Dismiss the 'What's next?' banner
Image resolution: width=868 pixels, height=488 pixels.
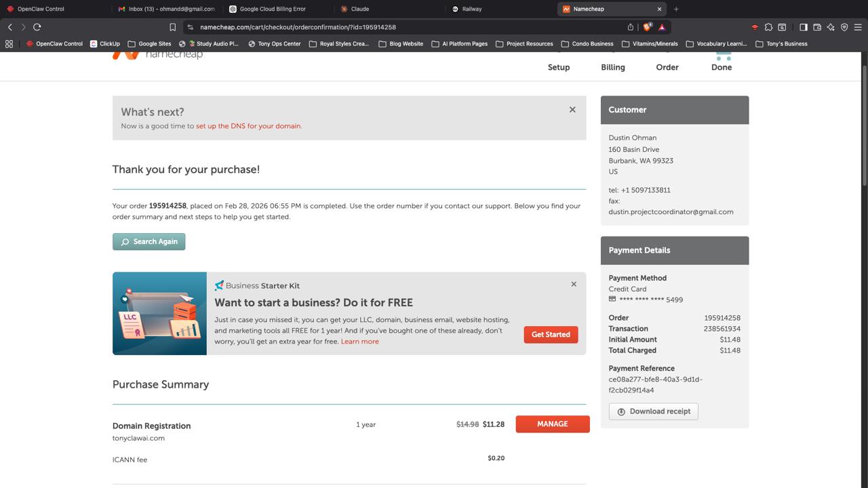click(572, 109)
